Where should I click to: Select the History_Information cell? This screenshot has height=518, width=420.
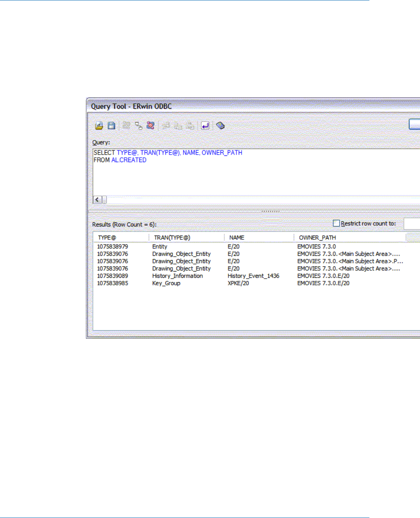(178, 276)
